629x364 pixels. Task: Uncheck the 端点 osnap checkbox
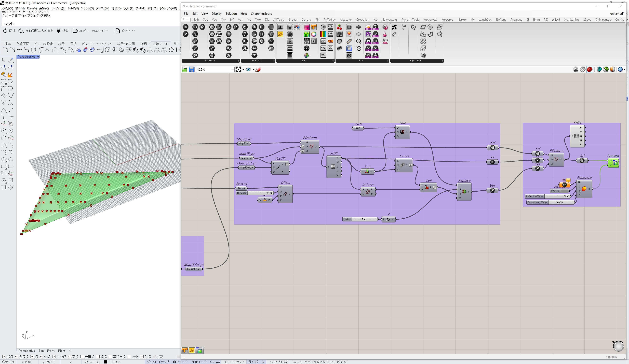(4, 357)
